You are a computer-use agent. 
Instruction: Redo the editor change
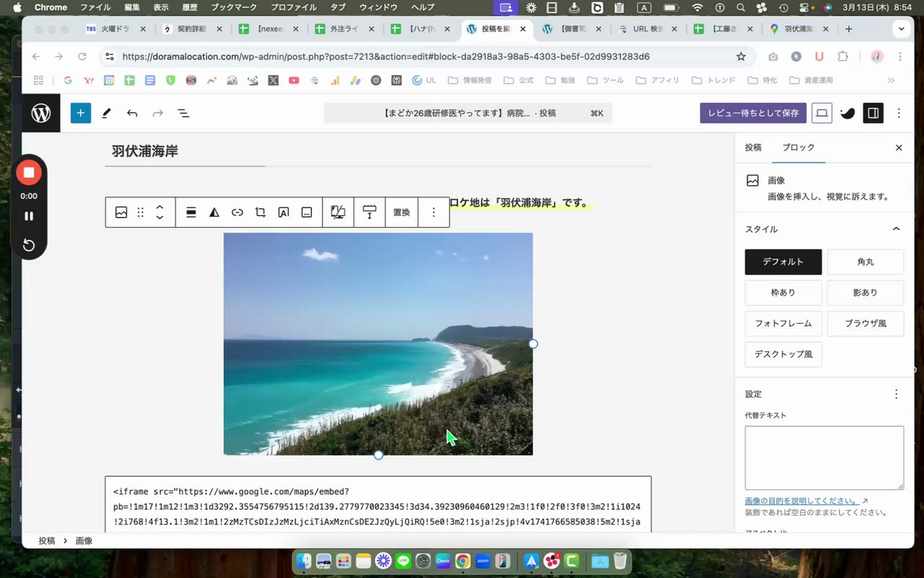tap(157, 113)
